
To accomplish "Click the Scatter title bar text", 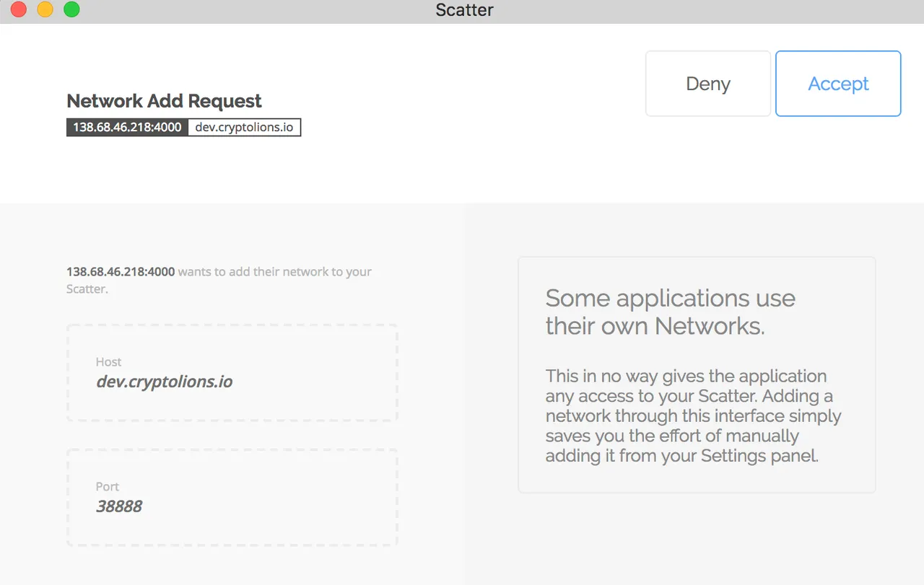I will coord(464,10).
